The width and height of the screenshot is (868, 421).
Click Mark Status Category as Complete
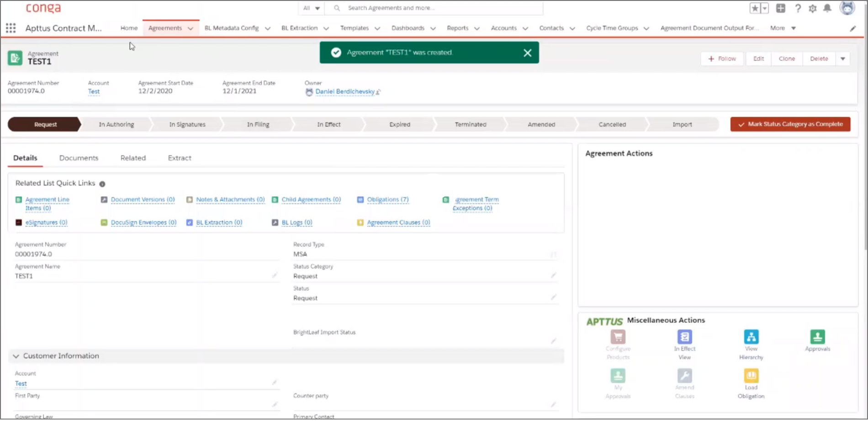coord(790,124)
